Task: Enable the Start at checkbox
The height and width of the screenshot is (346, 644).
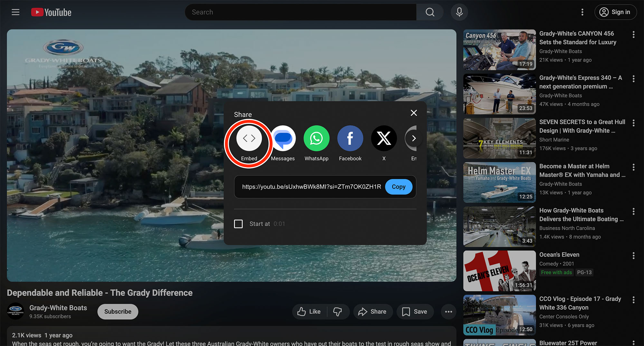Action: click(x=238, y=224)
